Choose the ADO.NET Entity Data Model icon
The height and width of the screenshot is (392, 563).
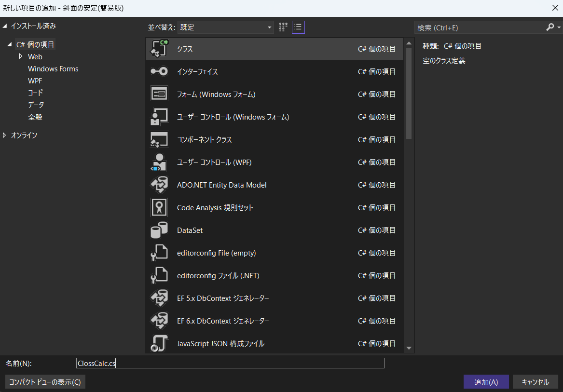[159, 185]
